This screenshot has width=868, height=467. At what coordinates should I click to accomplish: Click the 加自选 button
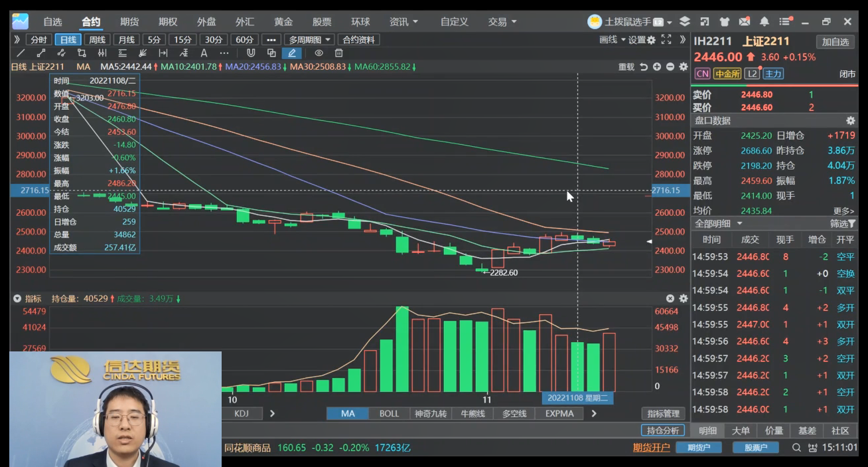tap(835, 42)
